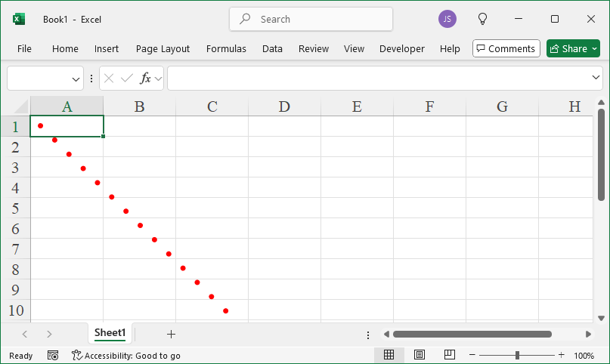This screenshot has width=610, height=364.
Task: Click horizontal scrollbar right arrow
Action: (588, 334)
